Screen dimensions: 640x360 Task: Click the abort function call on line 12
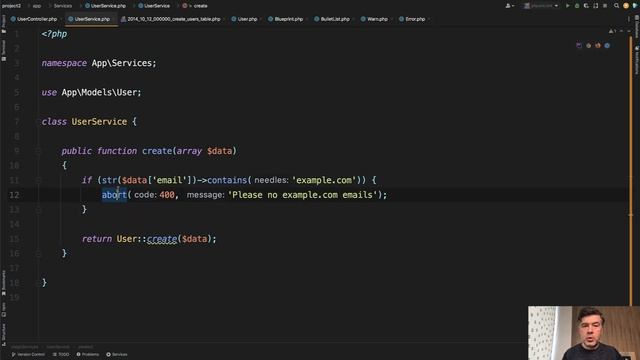tap(114, 195)
